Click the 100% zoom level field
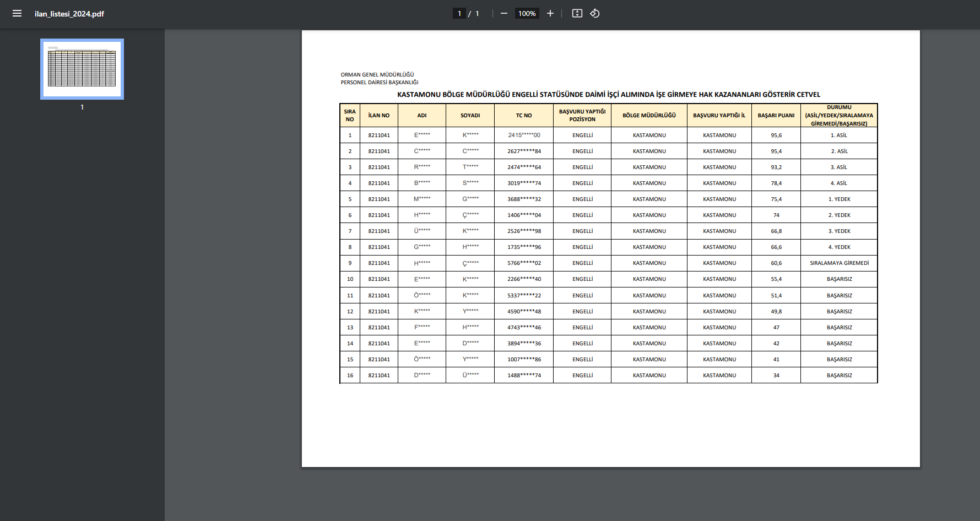 tap(527, 13)
